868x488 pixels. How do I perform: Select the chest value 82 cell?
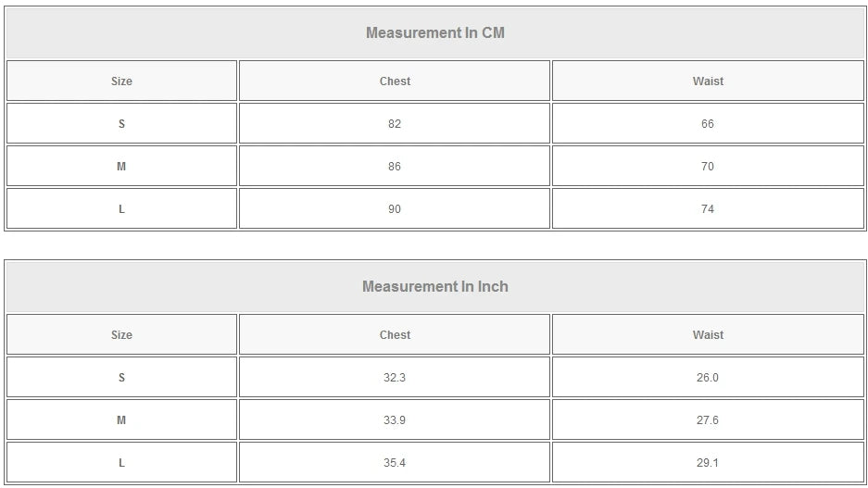[x=395, y=124]
